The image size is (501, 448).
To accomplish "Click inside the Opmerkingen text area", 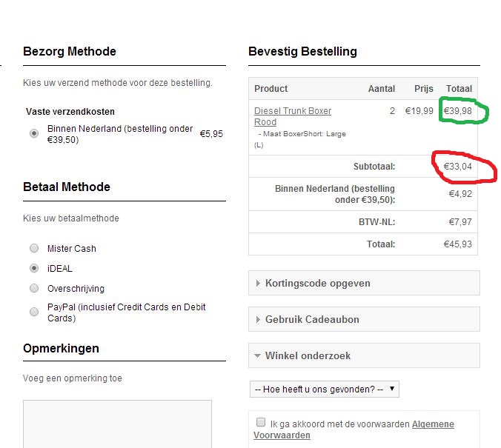I will [x=117, y=424].
